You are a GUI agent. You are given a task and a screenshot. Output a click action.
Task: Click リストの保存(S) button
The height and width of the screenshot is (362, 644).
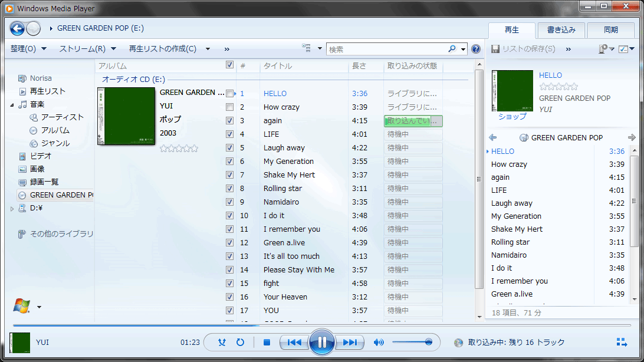523,49
